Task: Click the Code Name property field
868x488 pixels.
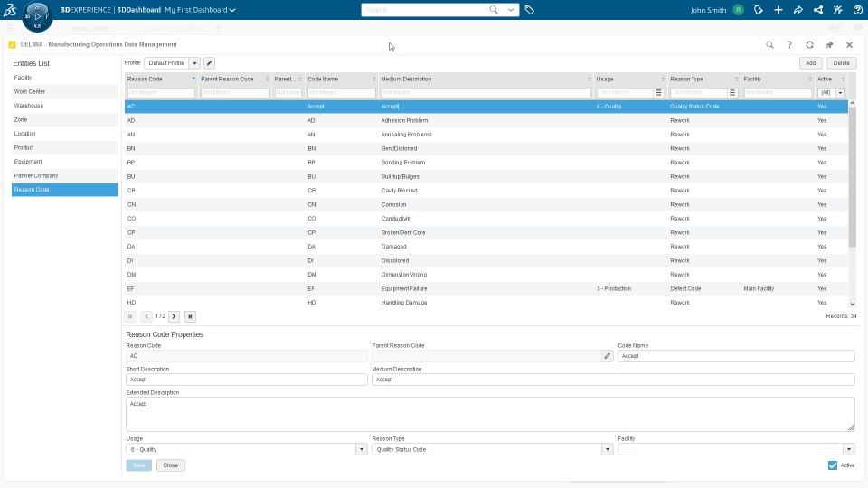Action: coord(736,356)
